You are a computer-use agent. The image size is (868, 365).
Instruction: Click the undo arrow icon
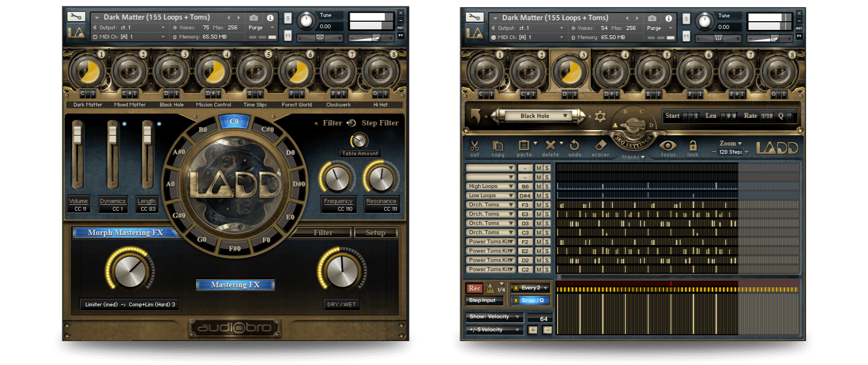point(575,145)
